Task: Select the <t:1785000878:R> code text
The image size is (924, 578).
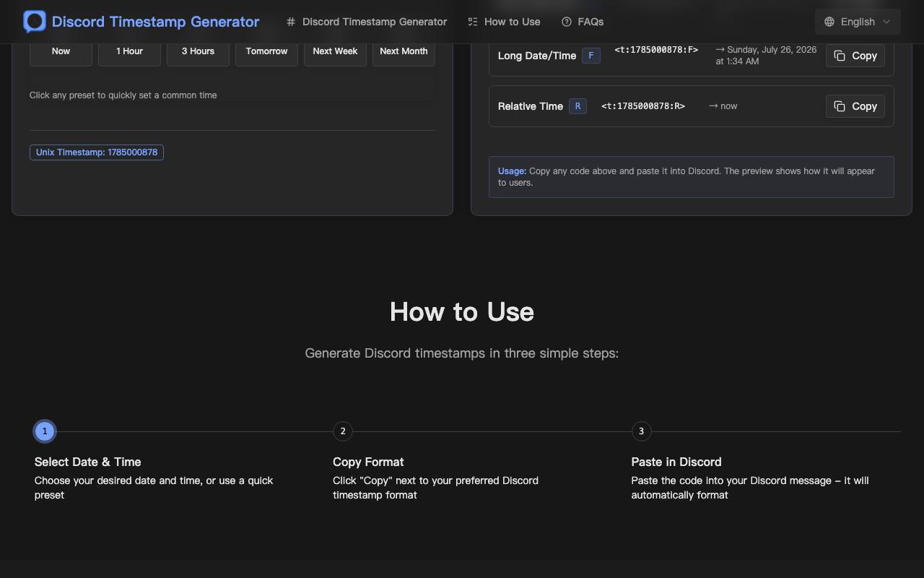Action: (643, 106)
